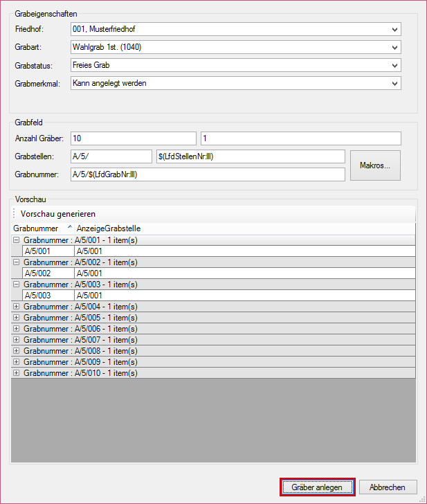Click Vorschau generieren in the toolbar

tap(58, 214)
